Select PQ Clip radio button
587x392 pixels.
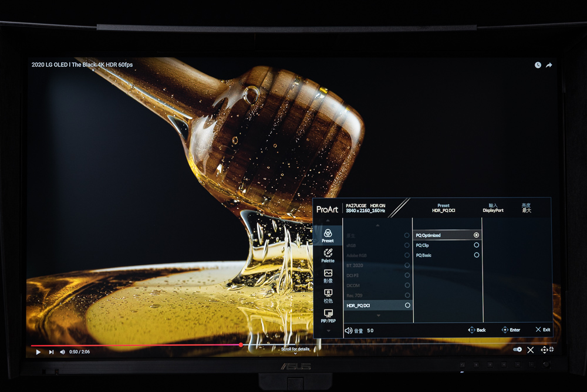tap(476, 245)
